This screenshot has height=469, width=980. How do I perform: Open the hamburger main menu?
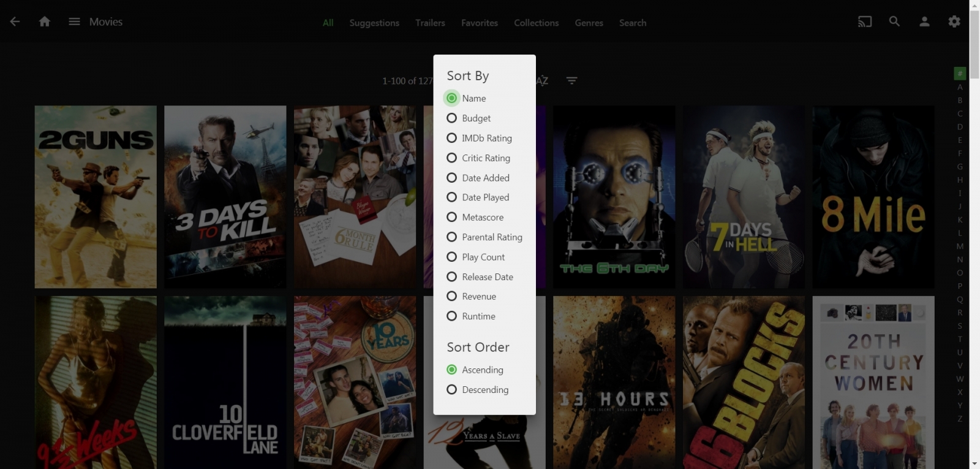coord(74,21)
